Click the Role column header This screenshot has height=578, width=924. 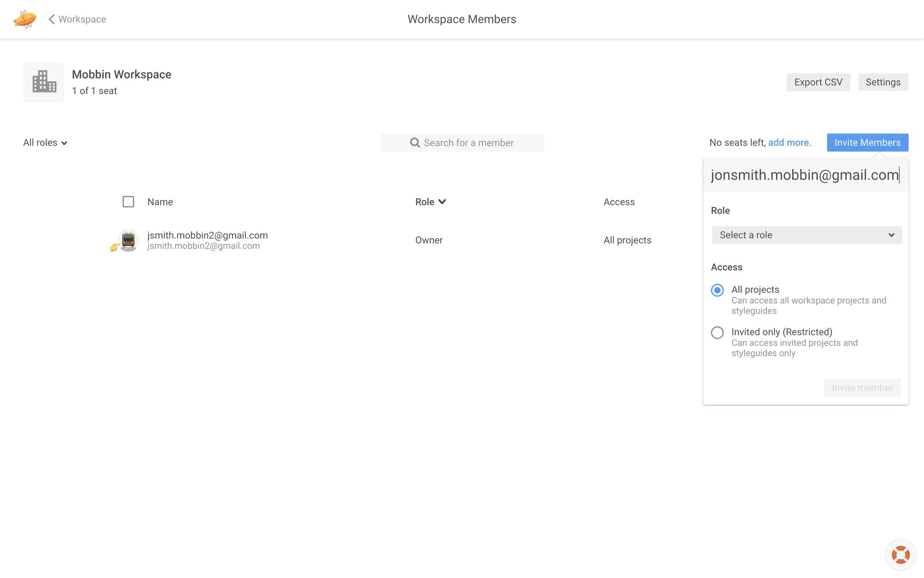pos(425,202)
